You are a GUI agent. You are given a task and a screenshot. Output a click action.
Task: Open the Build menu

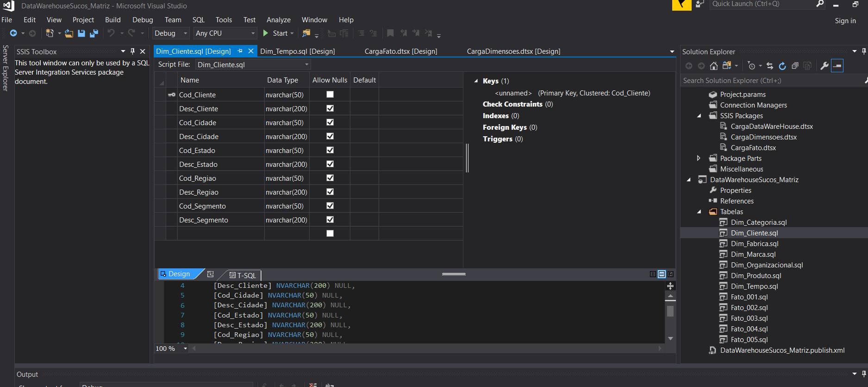pos(112,20)
